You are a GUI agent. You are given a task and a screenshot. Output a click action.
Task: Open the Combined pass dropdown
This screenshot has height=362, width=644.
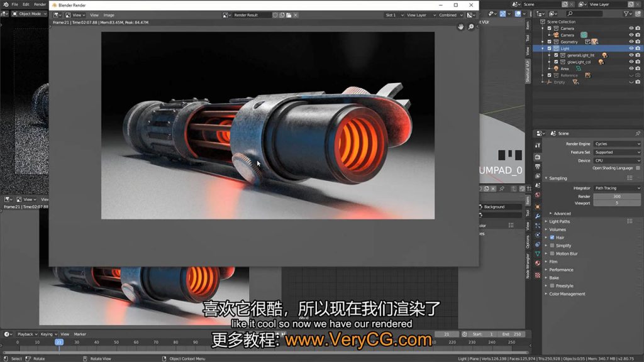click(450, 15)
